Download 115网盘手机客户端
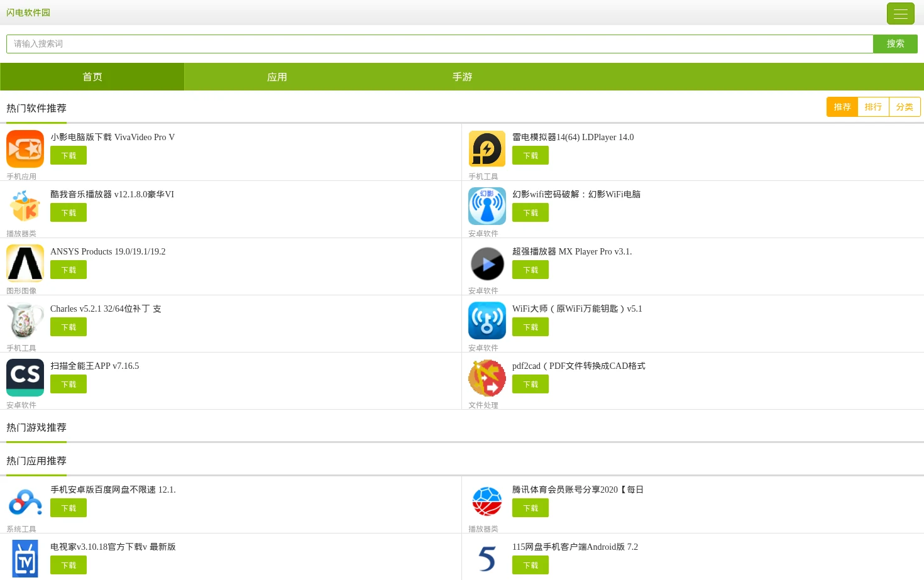The image size is (924, 580). click(x=531, y=565)
